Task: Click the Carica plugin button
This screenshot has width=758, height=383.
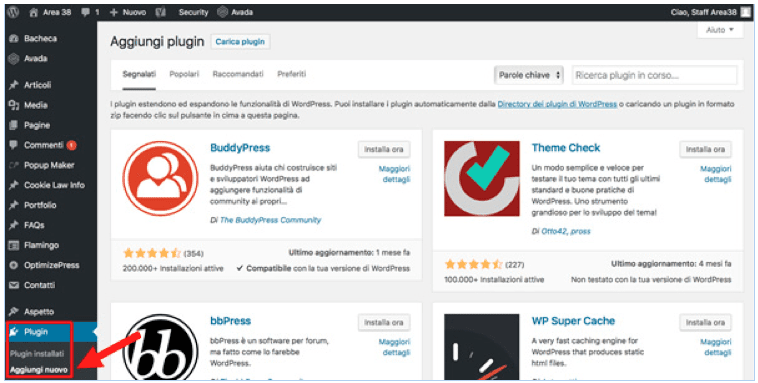Action: coord(240,42)
